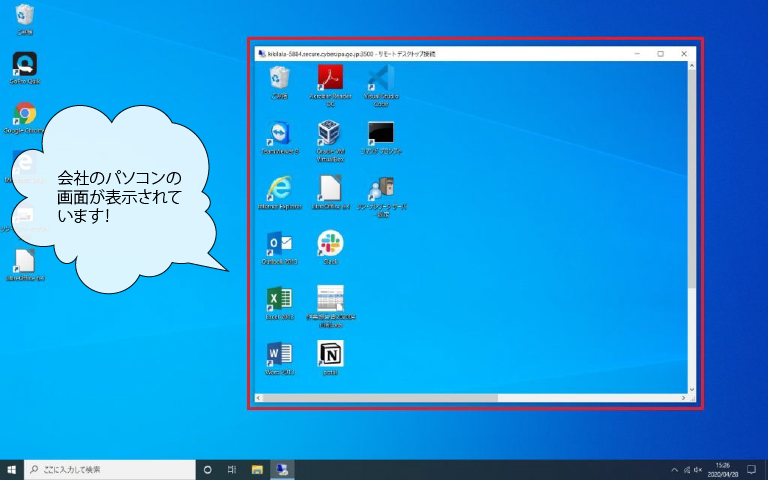Expand the hidden system tray icons chevron

coord(674,470)
